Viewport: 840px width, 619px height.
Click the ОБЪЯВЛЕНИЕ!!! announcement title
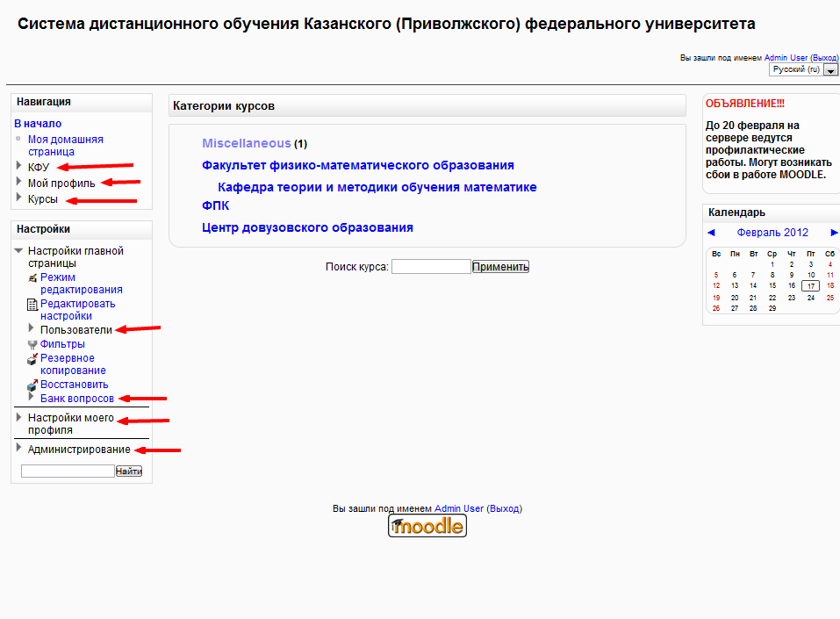(x=744, y=104)
